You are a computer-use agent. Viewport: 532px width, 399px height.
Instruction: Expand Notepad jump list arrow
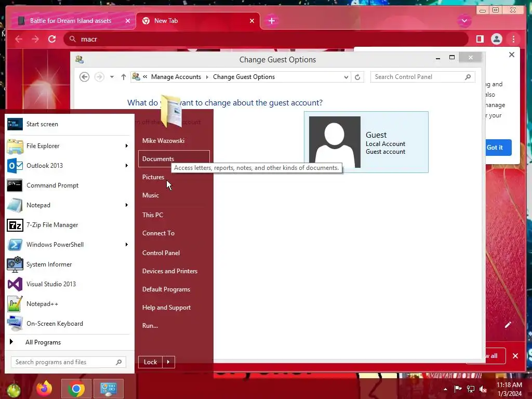pyautogui.click(x=127, y=205)
